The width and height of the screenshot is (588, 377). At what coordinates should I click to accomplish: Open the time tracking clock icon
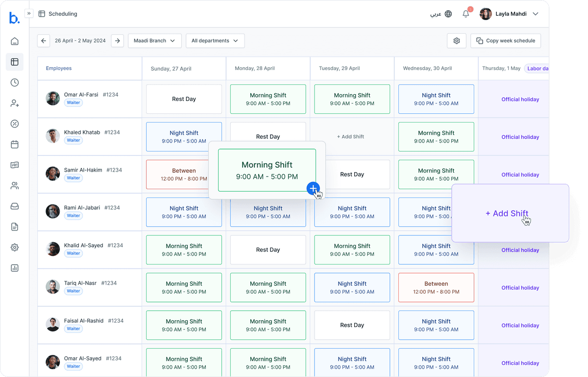14,82
